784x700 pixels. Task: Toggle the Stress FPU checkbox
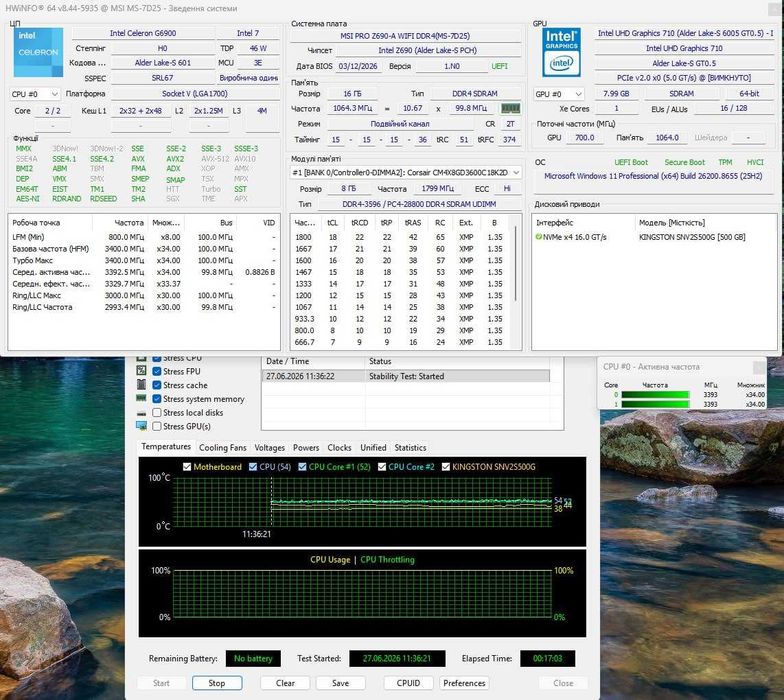pyautogui.click(x=156, y=372)
